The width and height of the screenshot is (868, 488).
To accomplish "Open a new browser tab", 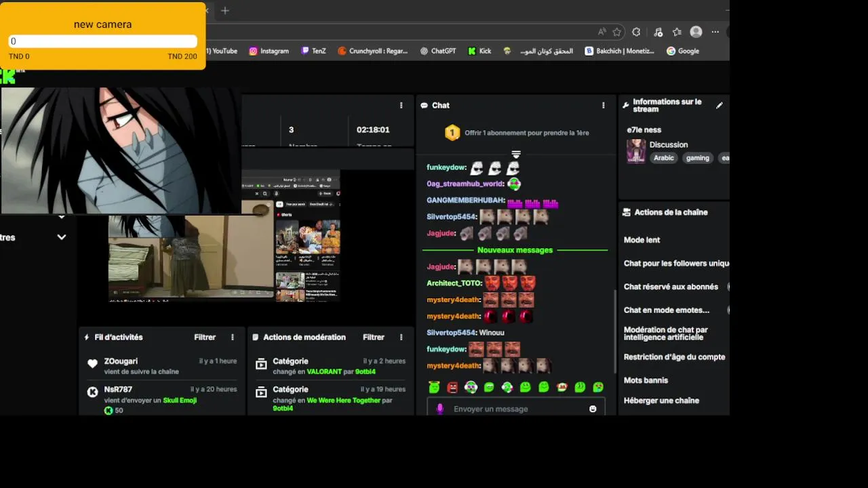I will point(225,10).
